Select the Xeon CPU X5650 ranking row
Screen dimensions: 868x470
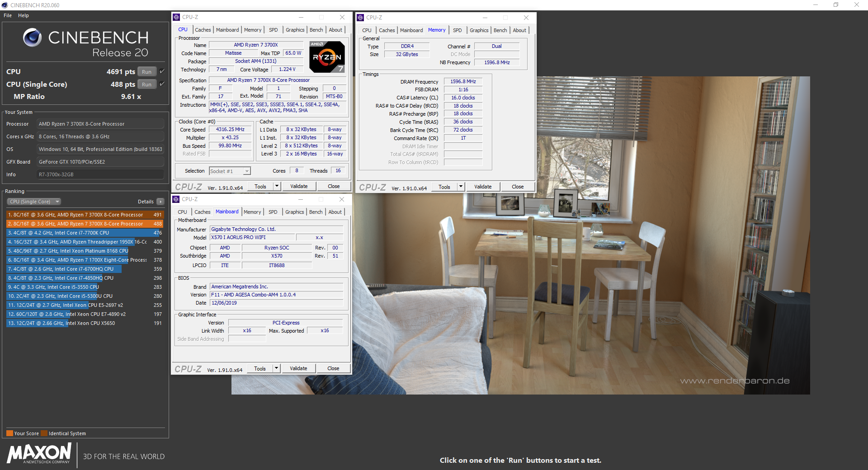tap(85, 323)
